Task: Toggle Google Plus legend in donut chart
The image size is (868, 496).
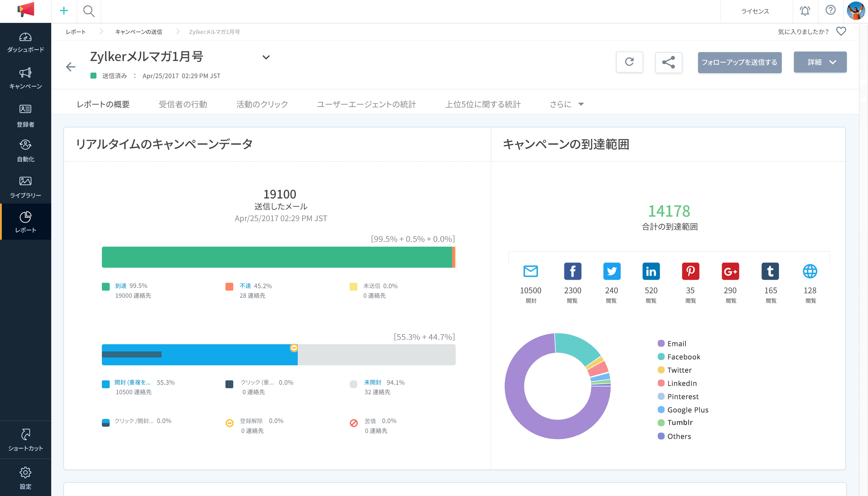Action: [x=683, y=410]
